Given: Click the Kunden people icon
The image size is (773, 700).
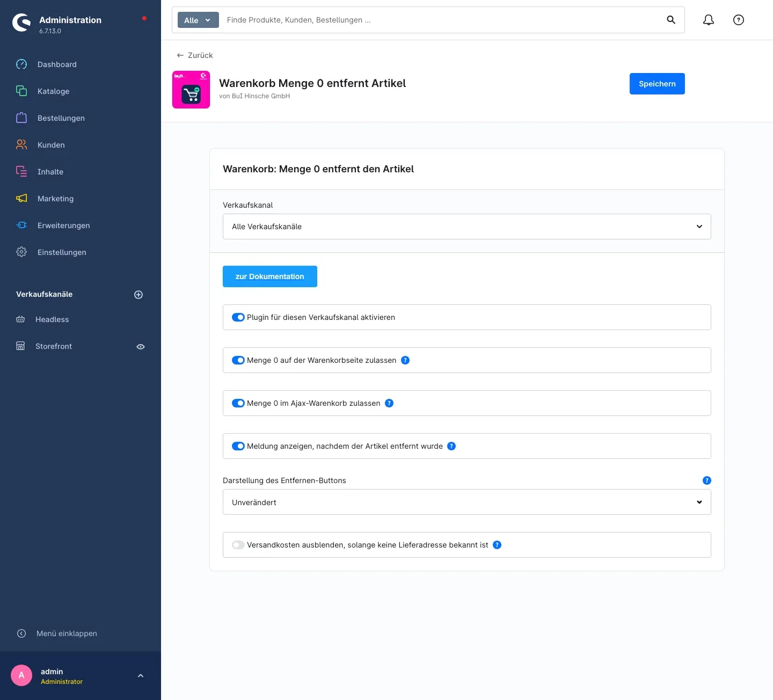Looking at the screenshot, I should coord(21,145).
